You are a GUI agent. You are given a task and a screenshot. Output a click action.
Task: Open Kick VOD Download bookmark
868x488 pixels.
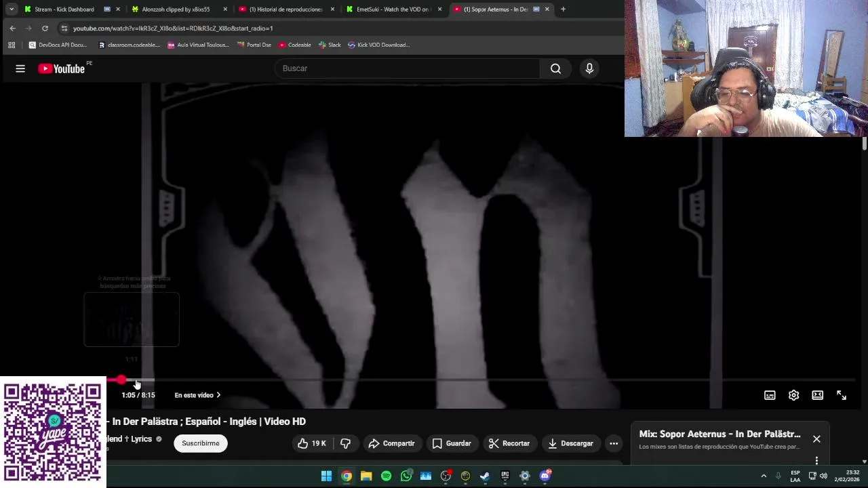point(378,45)
